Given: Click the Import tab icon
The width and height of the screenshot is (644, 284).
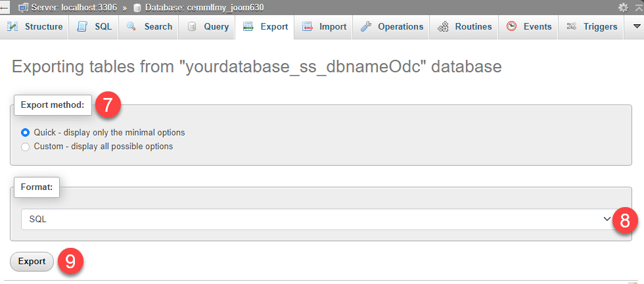Looking at the screenshot, I should [307, 27].
